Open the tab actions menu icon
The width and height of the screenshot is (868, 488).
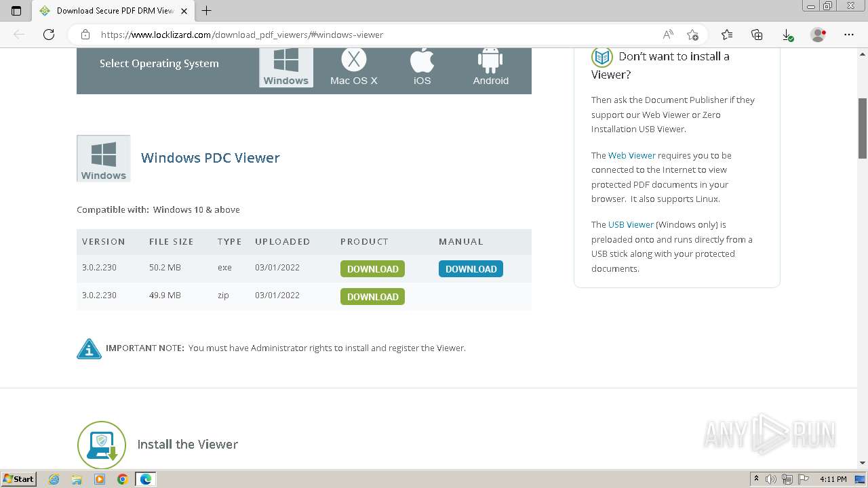click(16, 11)
